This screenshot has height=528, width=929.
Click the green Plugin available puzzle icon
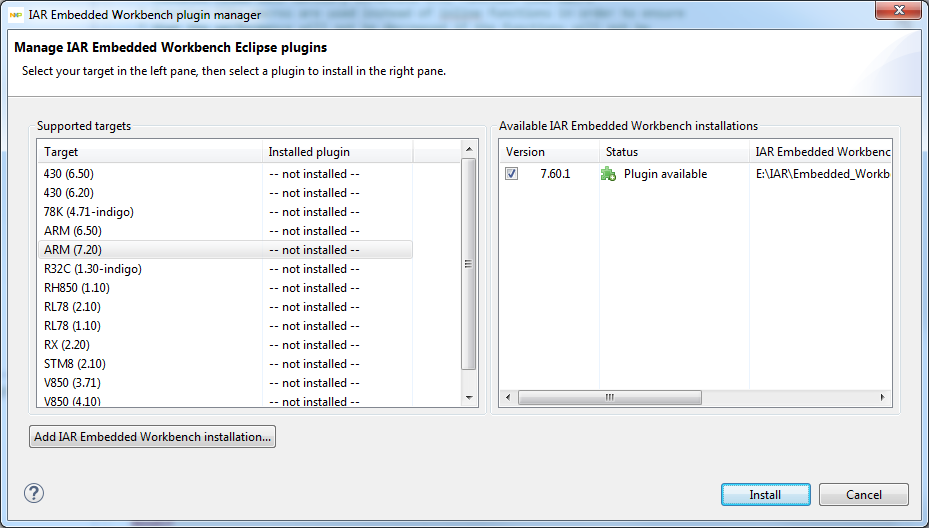click(608, 174)
